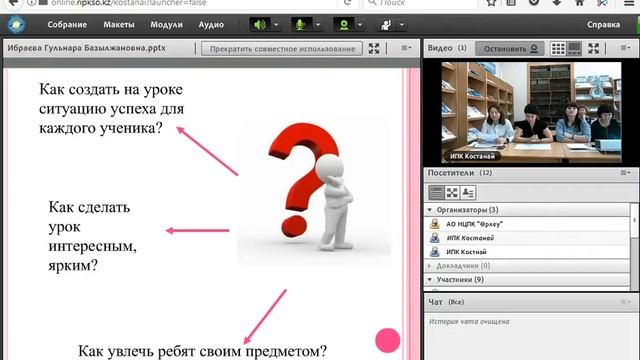
Task: Select attendee status view icon
Action: (468, 193)
